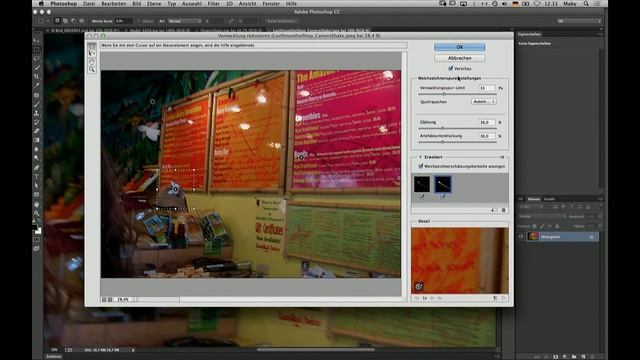The width and height of the screenshot is (640, 360).
Task: Open the Quellrauschen dropdown
Action: [484, 102]
